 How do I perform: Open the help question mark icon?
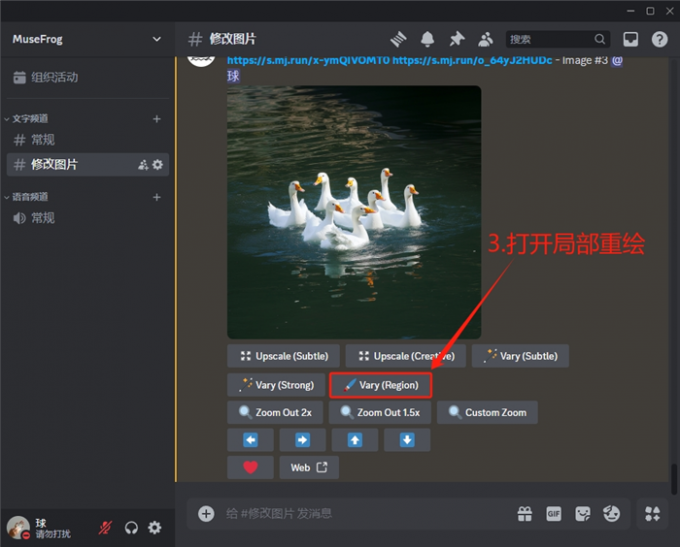(660, 39)
